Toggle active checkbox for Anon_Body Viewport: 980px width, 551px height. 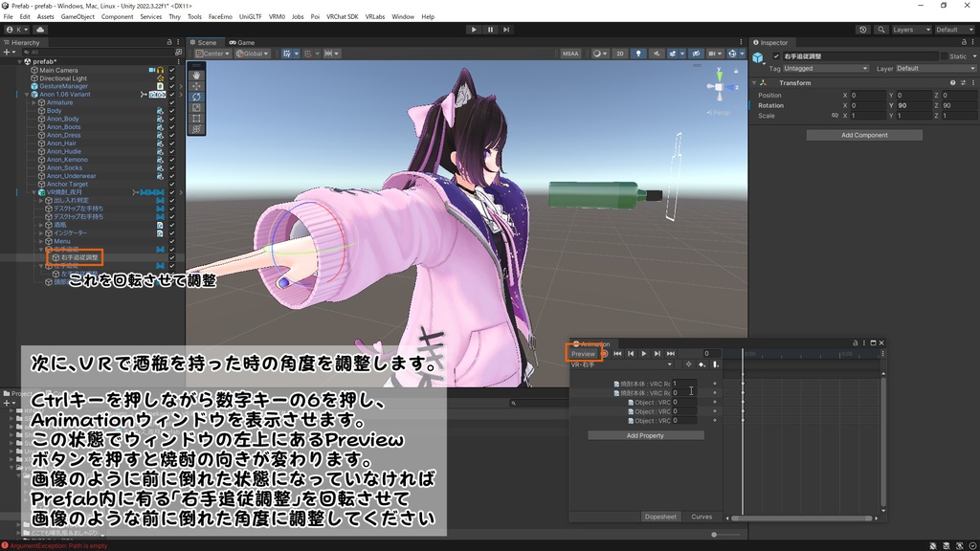pos(172,119)
